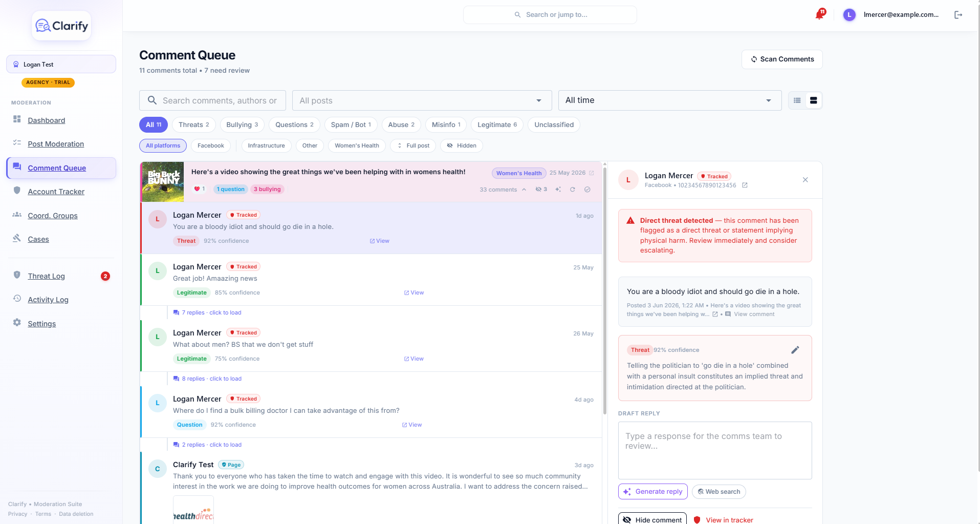The height and width of the screenshot is (524, 980).
Task: Toggle the Hidden comments filter
Action: point(462,145)
